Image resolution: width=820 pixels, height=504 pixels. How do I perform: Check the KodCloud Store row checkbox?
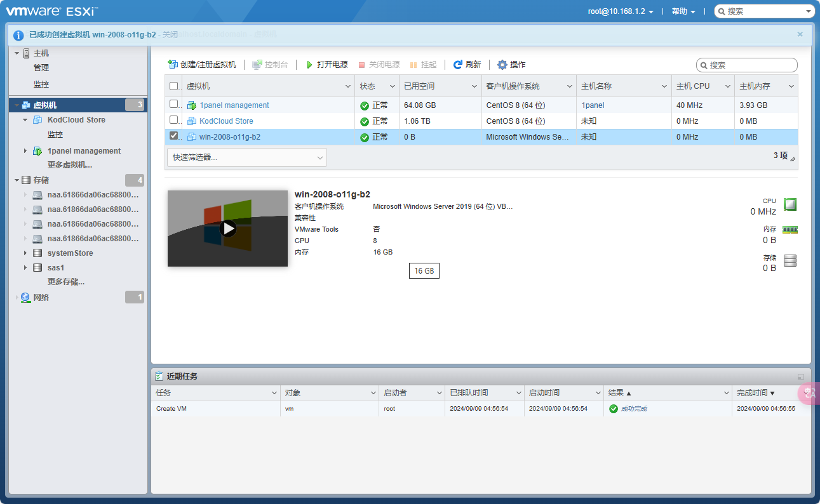pyautogui.click(x=174, y=120)
